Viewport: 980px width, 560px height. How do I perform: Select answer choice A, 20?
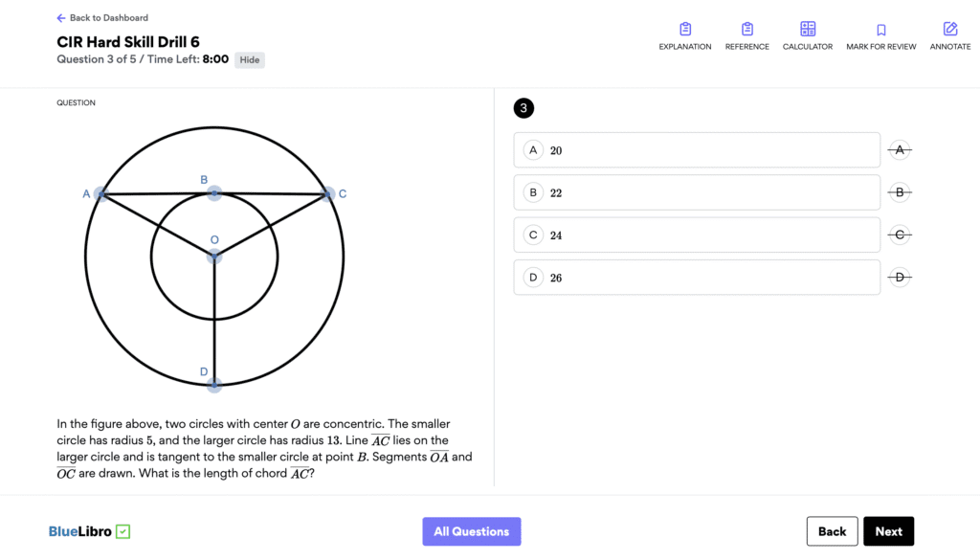pyautogui.click(x=697, y=150)
